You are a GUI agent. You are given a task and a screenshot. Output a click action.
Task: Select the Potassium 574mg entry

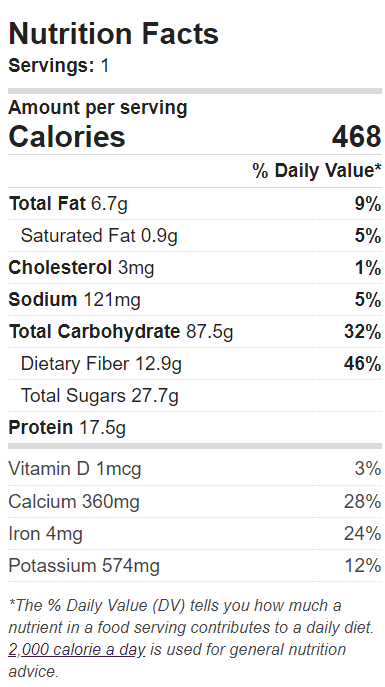tap(84, 566)
